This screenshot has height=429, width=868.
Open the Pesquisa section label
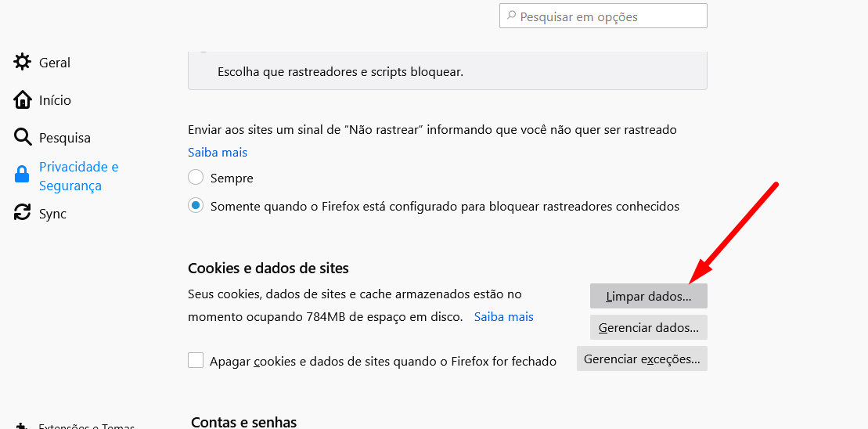coord(65,138)
